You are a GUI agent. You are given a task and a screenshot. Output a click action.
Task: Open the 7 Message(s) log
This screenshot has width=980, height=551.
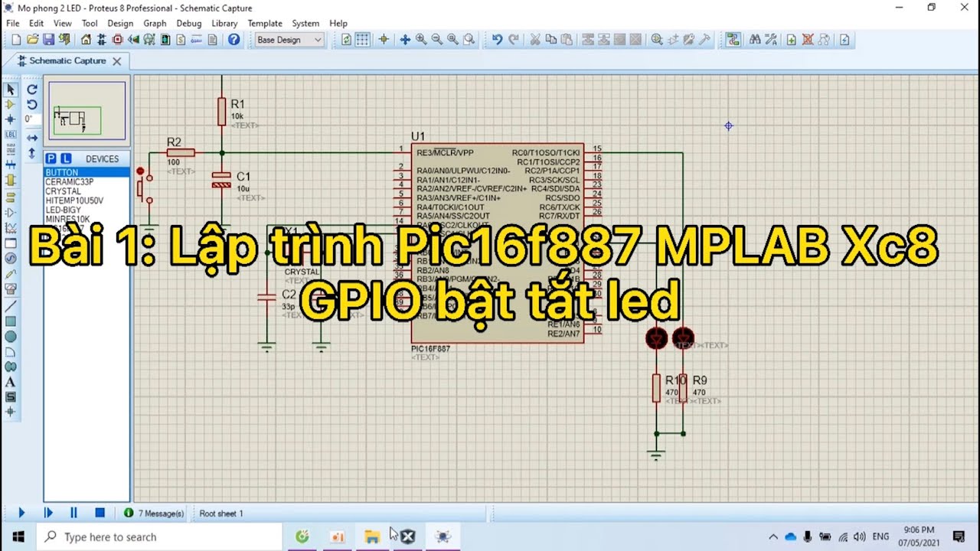coord(155,514)
